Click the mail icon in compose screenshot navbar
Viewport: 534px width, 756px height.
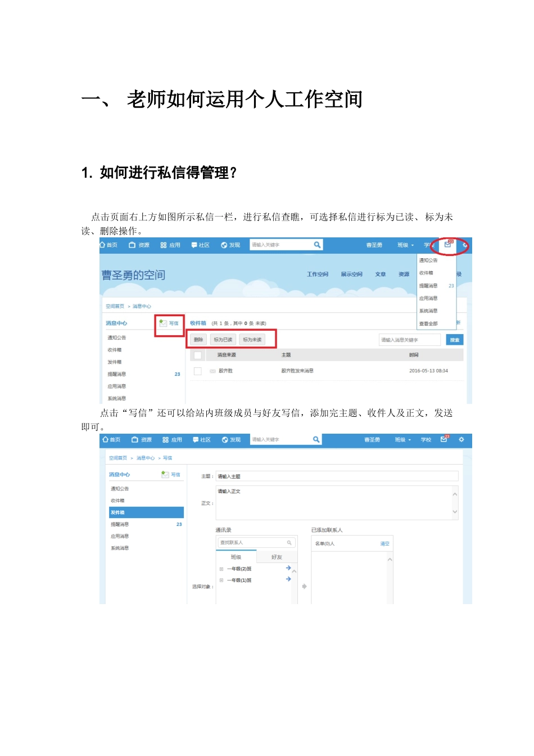(x=444, y=439)
